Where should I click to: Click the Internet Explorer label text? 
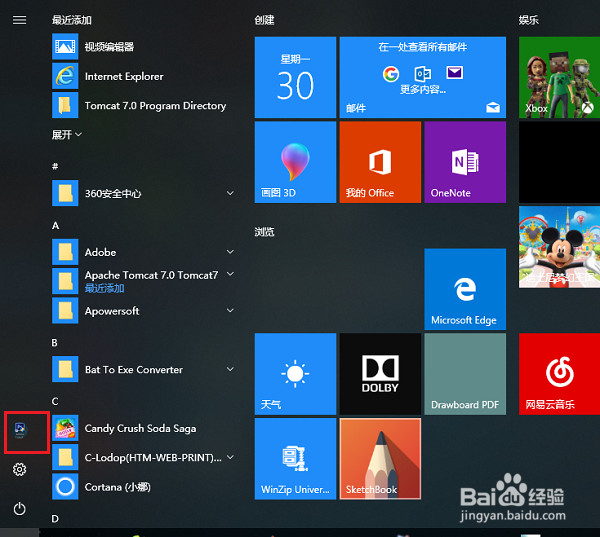(124, 77)
